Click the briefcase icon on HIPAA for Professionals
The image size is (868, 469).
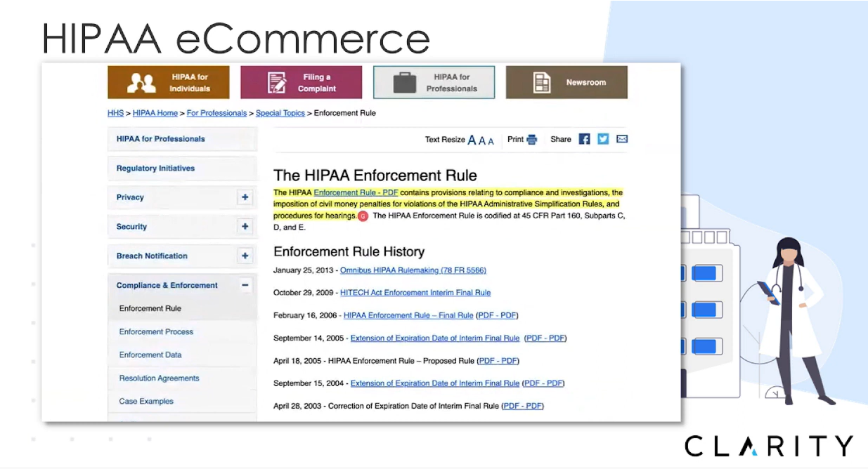coord(405,83)
